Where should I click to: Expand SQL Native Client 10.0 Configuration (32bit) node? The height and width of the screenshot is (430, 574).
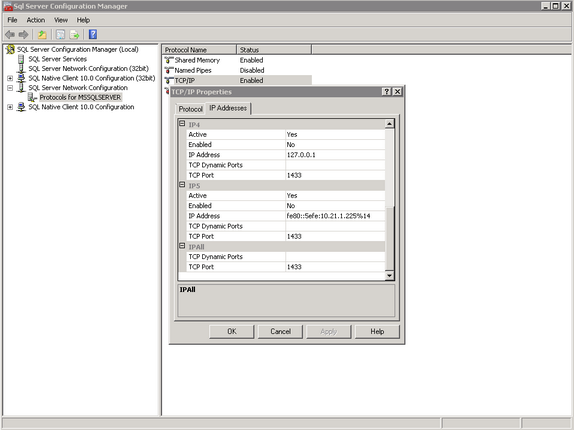pos(10,78)
